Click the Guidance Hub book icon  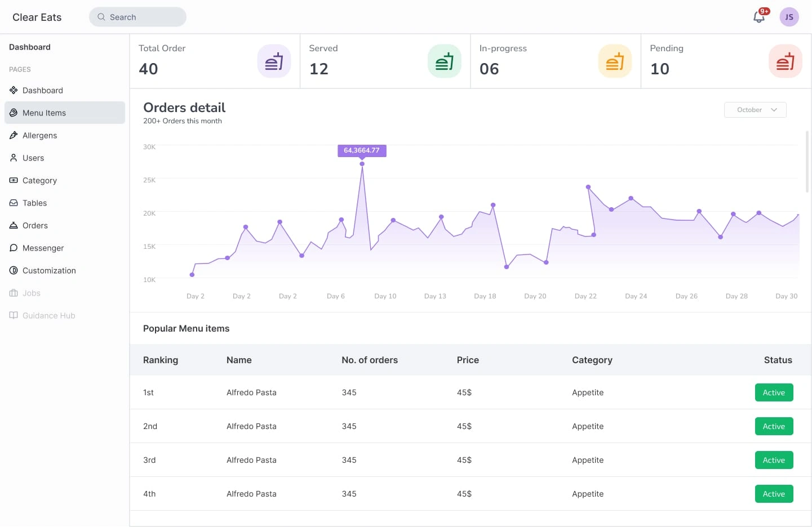[x=14, y=315]
